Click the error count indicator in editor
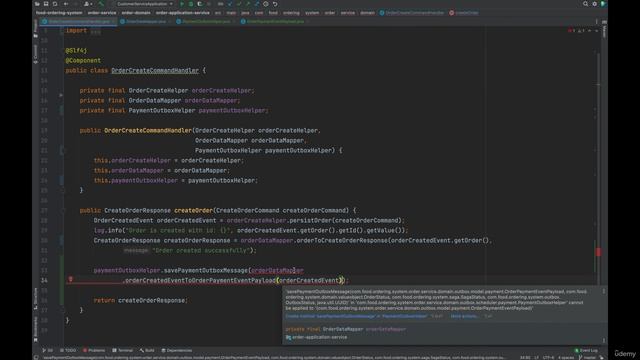640x360 pixels. 571,31
